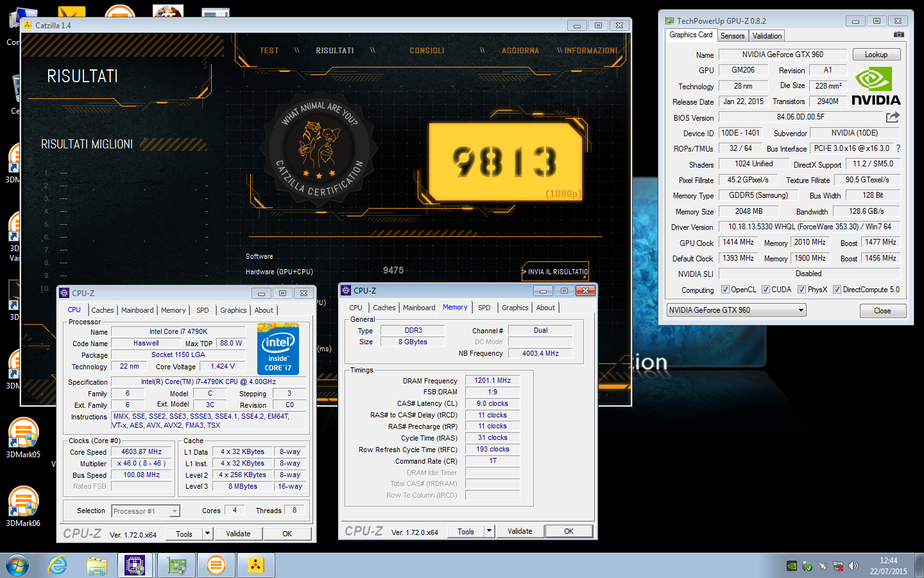
Task: Open the Caches tab in the CPU-Z CPU window
Action: coord(102,310)
